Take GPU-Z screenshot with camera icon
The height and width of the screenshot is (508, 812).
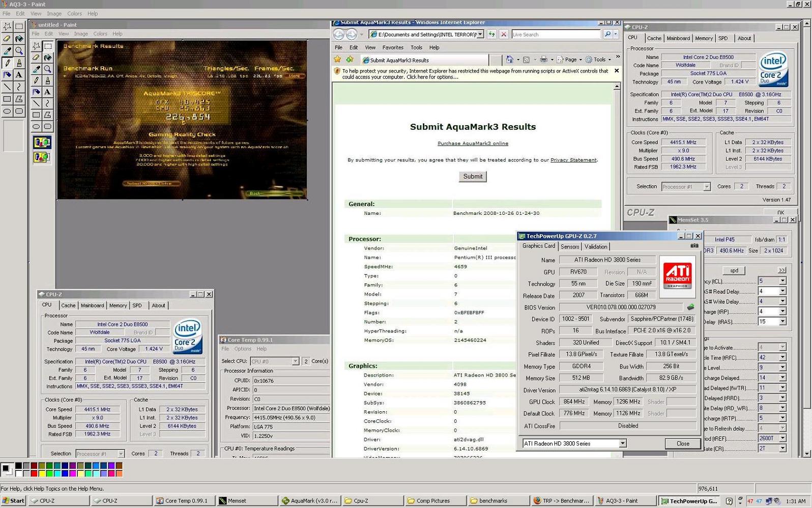point(694,246)
